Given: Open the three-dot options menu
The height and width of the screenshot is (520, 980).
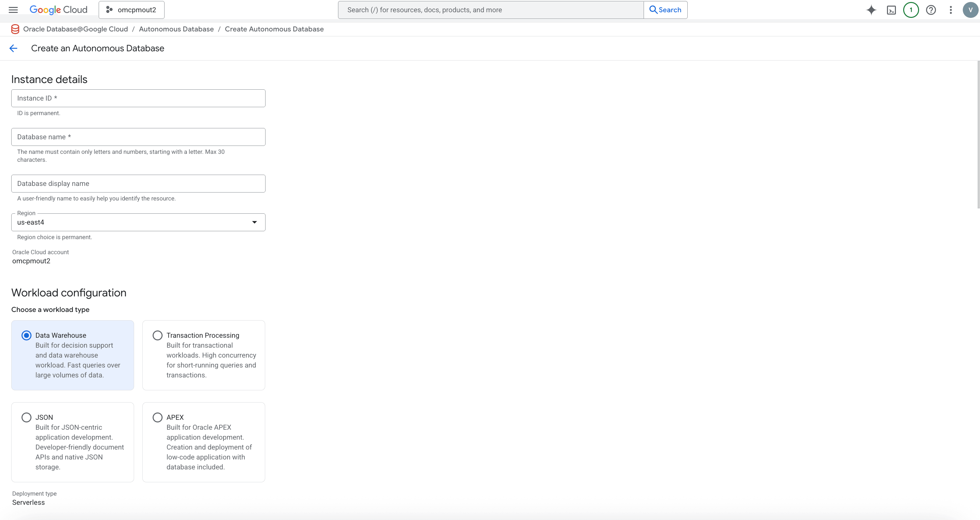Looking at the screenshot, I should click(950, 10).
